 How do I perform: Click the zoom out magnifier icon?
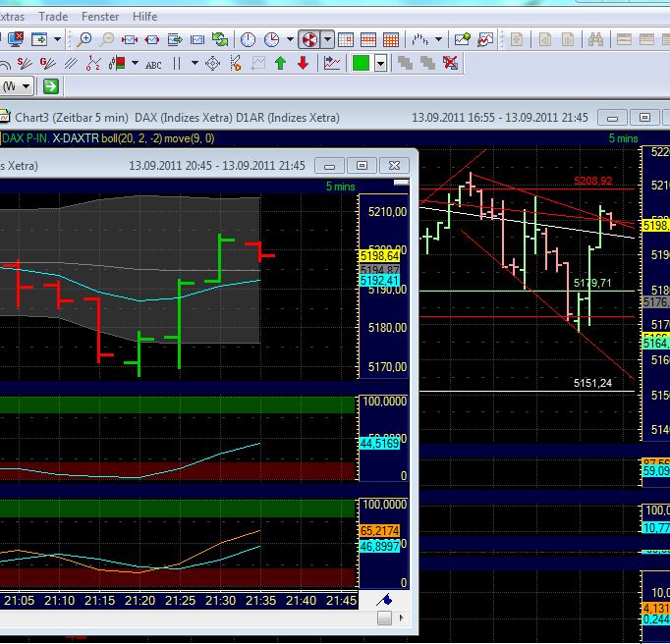coord(107,40)
